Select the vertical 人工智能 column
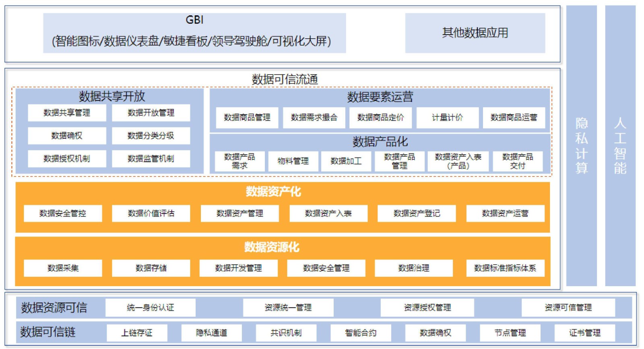This screenshot has width=644, height=349. click(620, 146)
